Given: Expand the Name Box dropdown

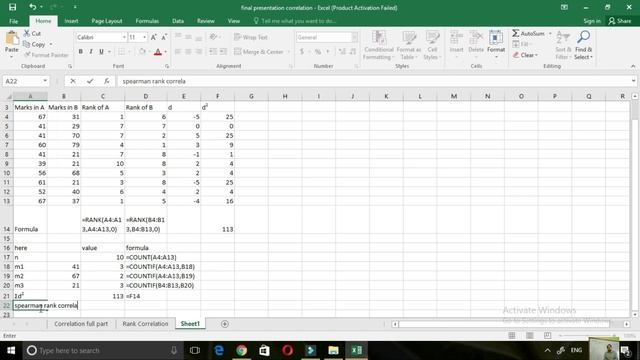Looking at the screenshot, I should coord(45,81).
